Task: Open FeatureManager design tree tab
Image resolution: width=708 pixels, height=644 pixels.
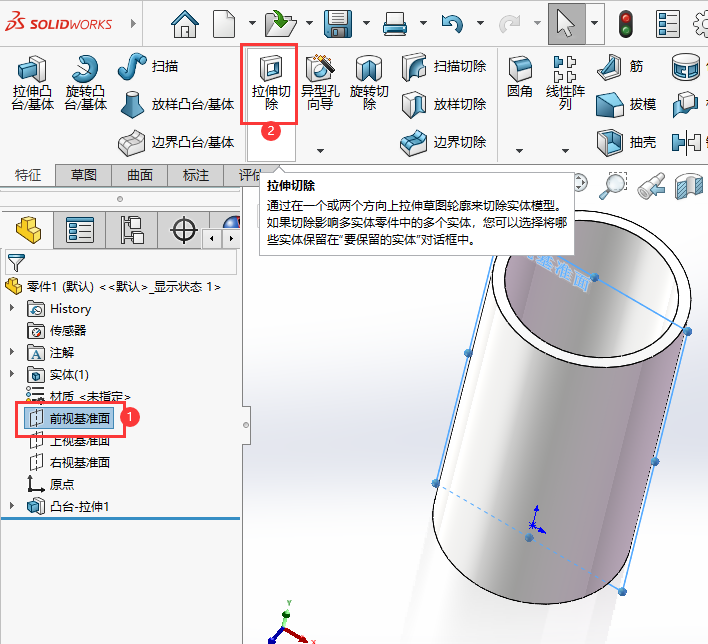Action: [28, 230]
